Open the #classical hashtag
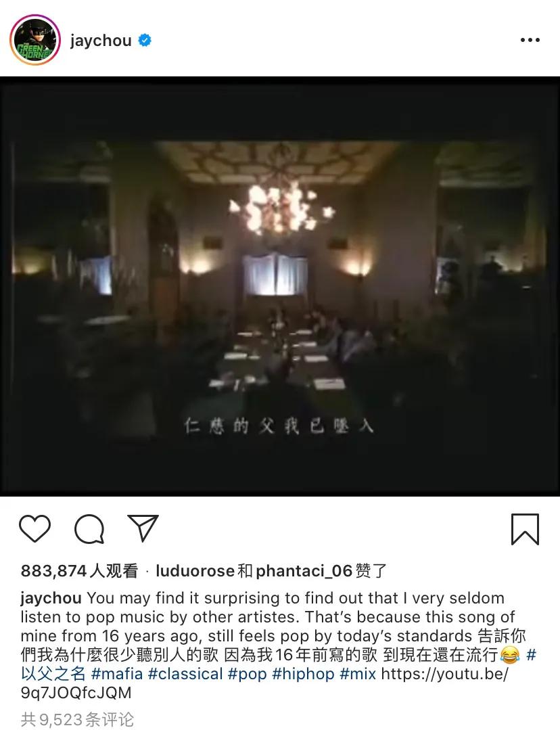The height and width of the screenshot is (730, 560). [185, 674]
